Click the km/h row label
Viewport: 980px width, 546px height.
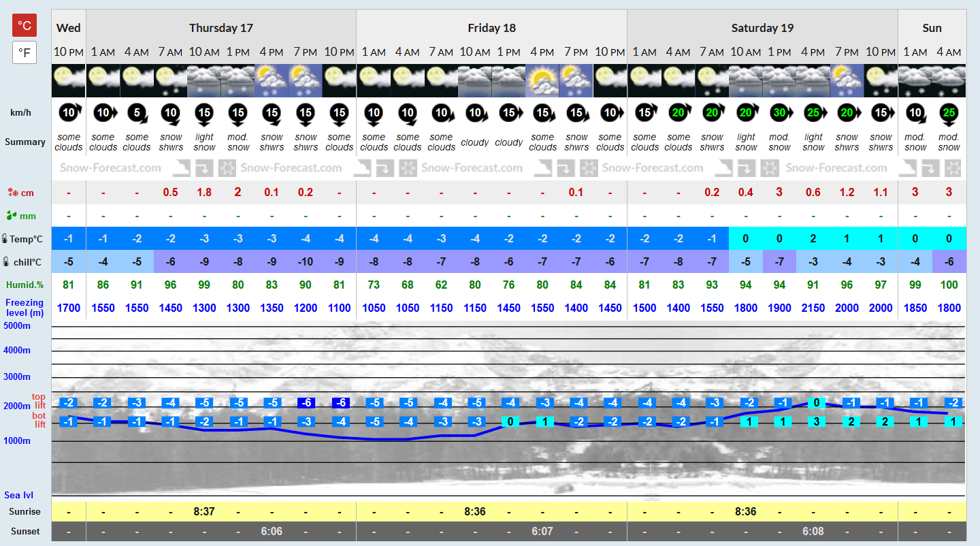[20, 112]
